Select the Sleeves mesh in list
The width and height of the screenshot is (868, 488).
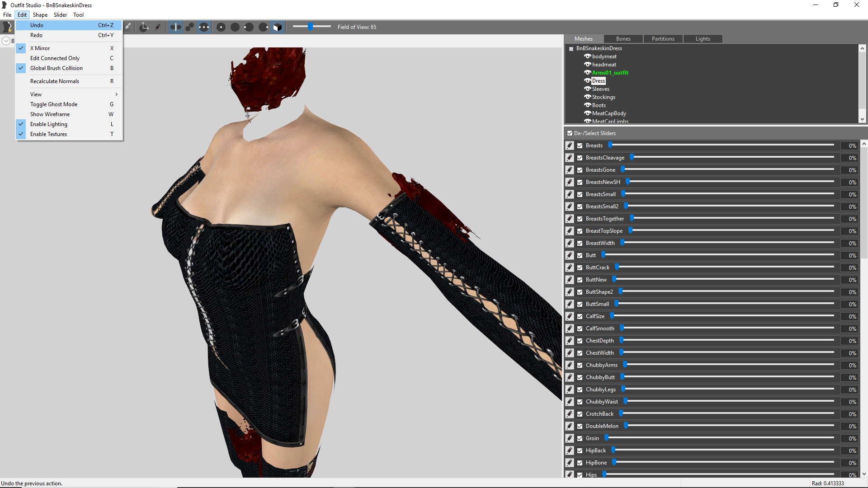[600, 89]
